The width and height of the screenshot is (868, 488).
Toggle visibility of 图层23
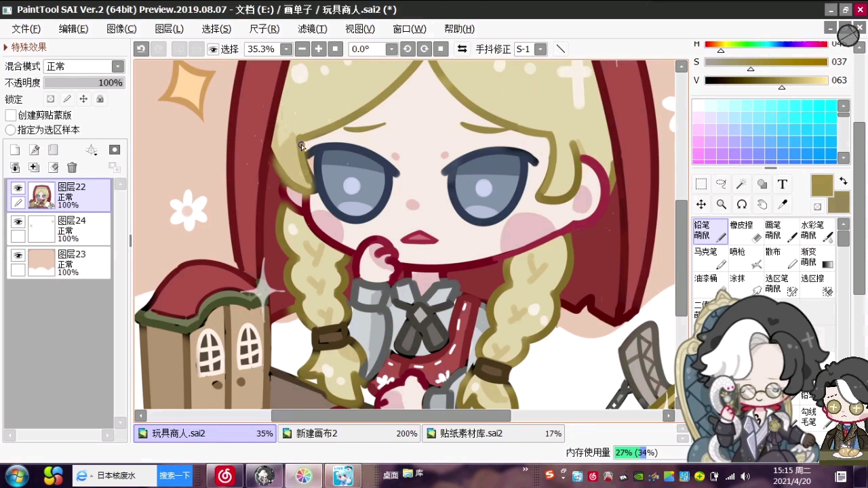[18, 256]
